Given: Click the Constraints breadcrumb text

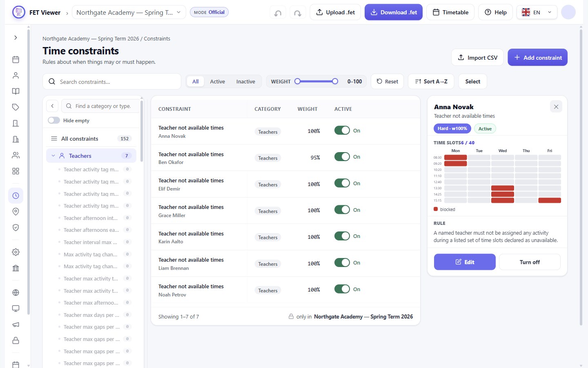Looking at the screenshot, I should pyautogui.click(x=157, y=38).
